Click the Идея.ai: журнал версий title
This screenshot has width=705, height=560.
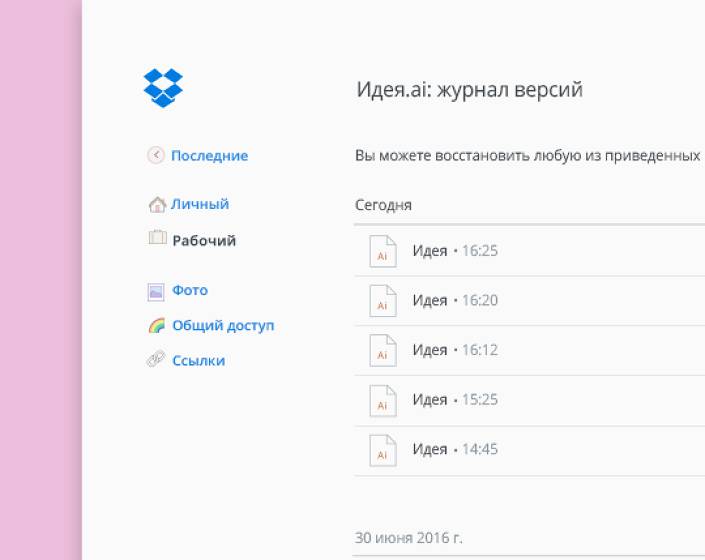coord(469,89)
